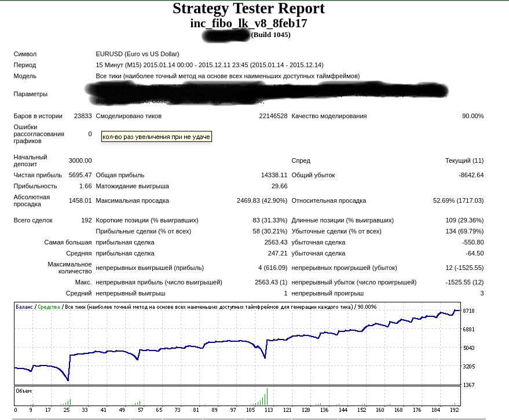Screen dimensions: 509x420
Task: Click maximal consecutive loss value -1525.55 (12)
Action: click(x=464, y=282)
